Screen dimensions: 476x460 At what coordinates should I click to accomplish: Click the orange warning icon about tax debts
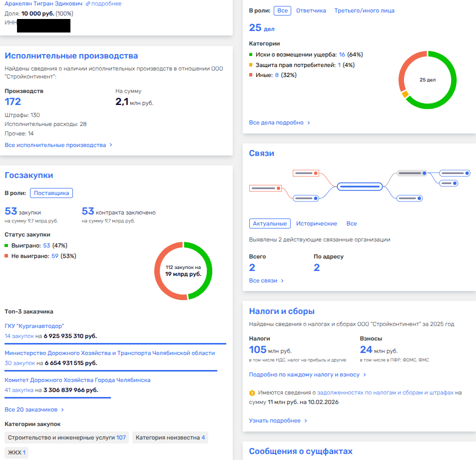tap(252, 393)
